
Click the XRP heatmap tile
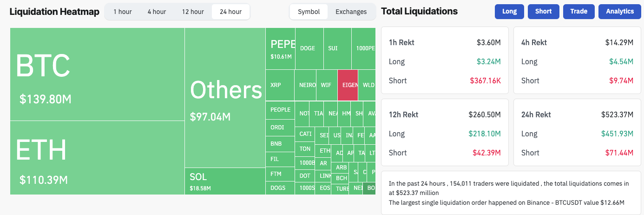280,85
